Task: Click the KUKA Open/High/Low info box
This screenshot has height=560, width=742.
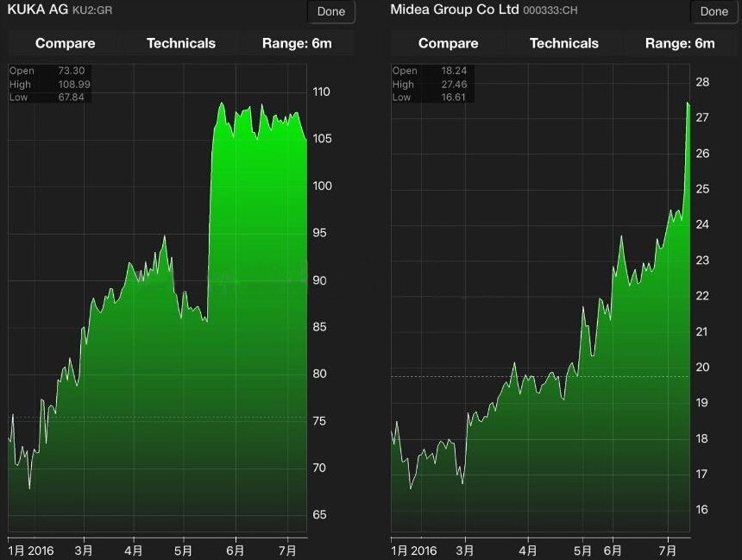Action: tap(49, 84)
